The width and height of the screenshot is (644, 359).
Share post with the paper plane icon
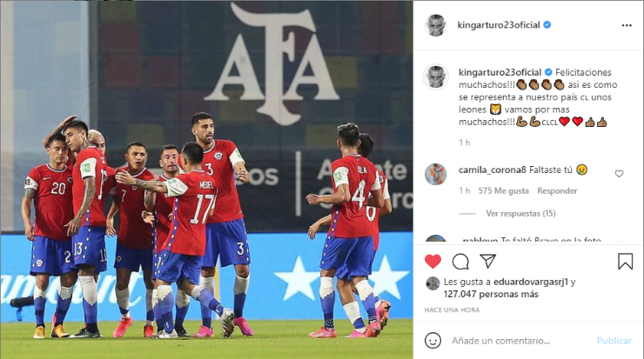tap(488, 261)
